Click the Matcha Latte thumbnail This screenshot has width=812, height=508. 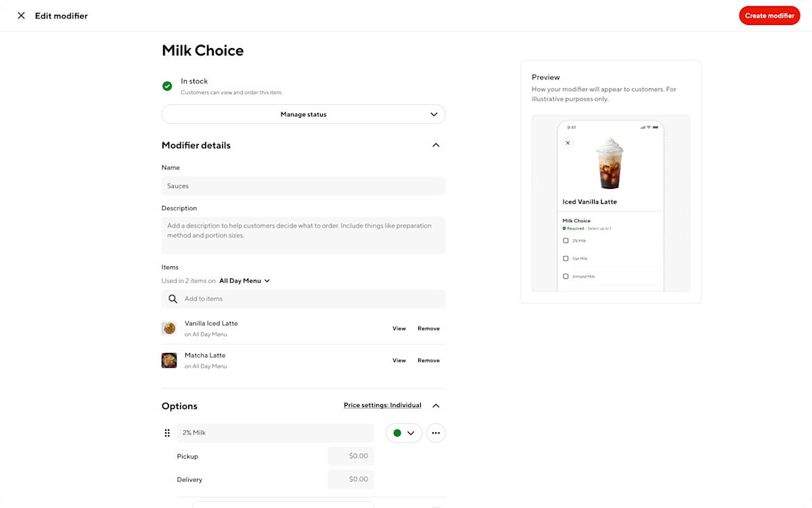169,360
